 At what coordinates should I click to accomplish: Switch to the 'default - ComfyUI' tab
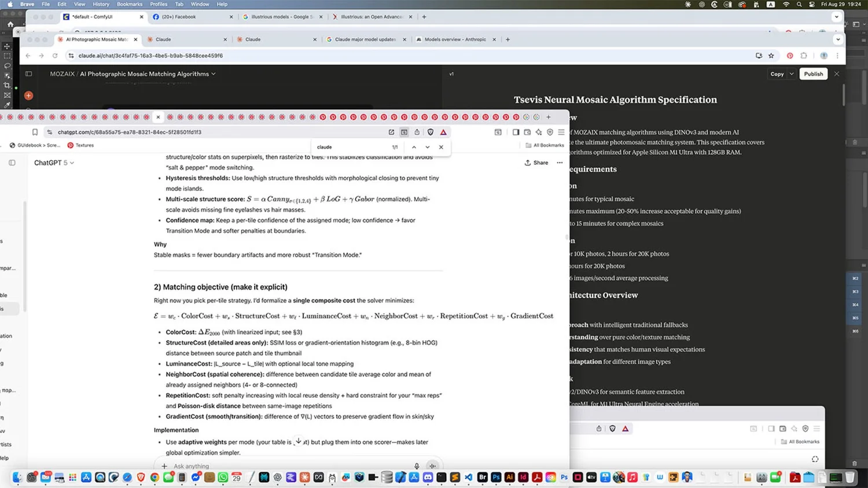click(x=103, y=17)
